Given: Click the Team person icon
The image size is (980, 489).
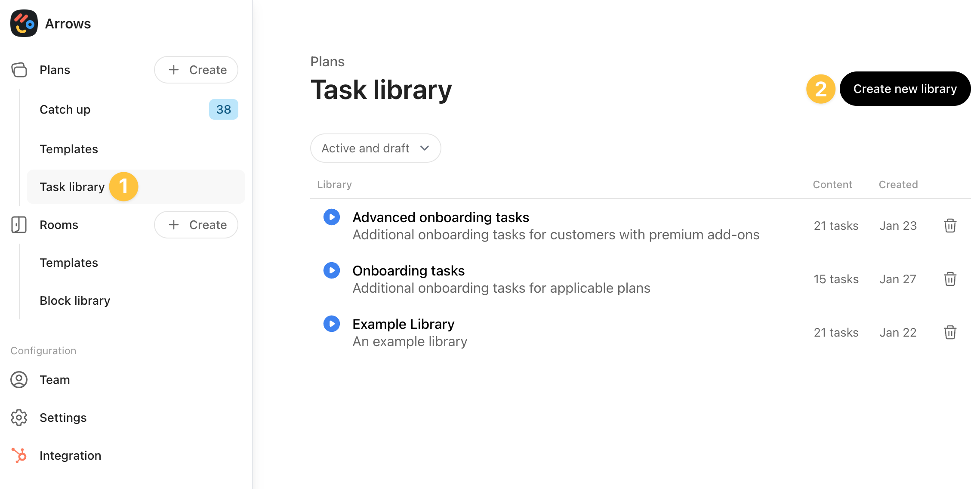Looking at the screenshot, I should (x=19, y=380).
